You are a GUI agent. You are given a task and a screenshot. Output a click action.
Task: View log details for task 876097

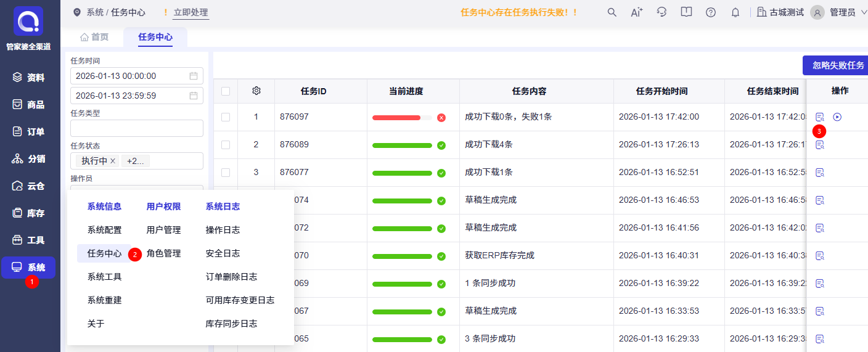819,117
